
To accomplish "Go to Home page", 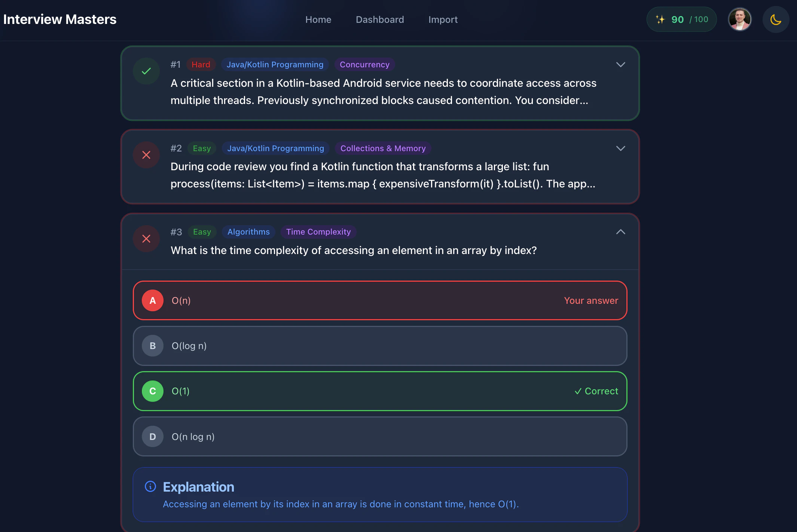I will (318, 19).
